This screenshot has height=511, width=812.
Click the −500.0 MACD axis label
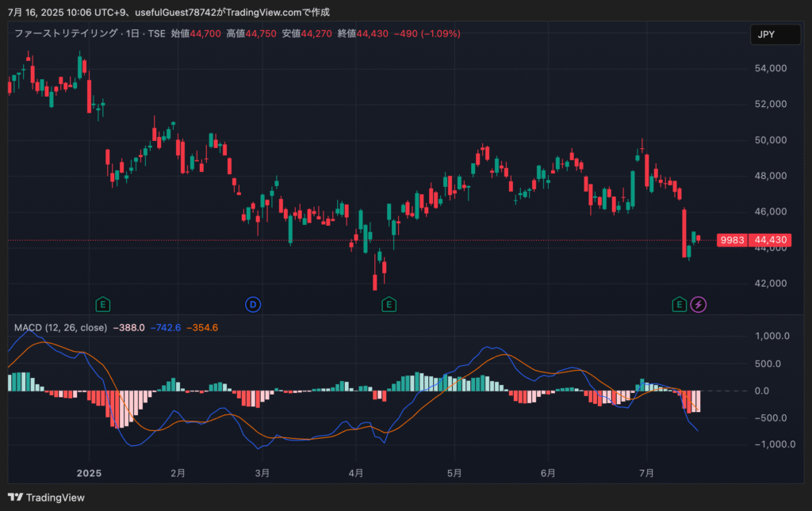click(x=771, y=418)
